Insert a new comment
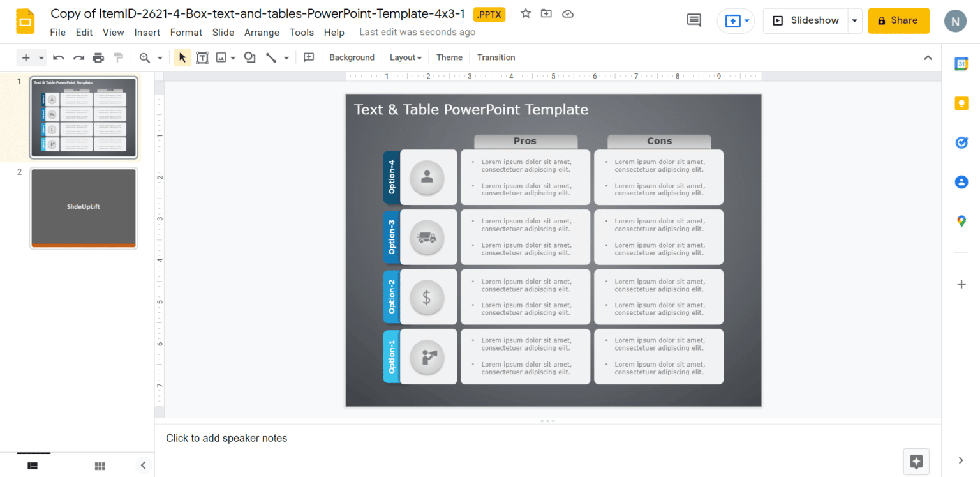The image size is (980, 477). pyautogui.click(x=309, y=57)
